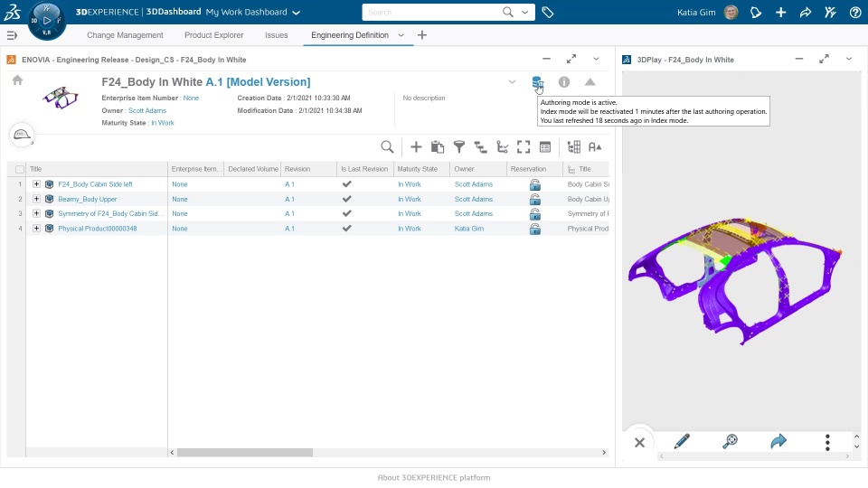The height and width of the screenshot is (488, 868).
Task: Click the authoring/index mode icon
Action: coord(537,82)
